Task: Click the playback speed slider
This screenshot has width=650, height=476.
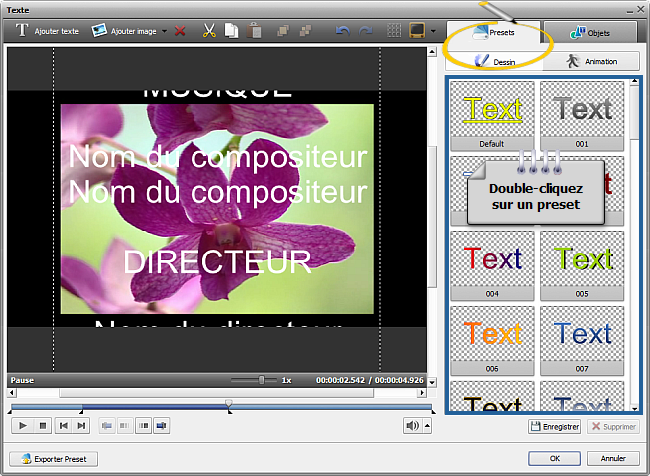Action: 262,380
